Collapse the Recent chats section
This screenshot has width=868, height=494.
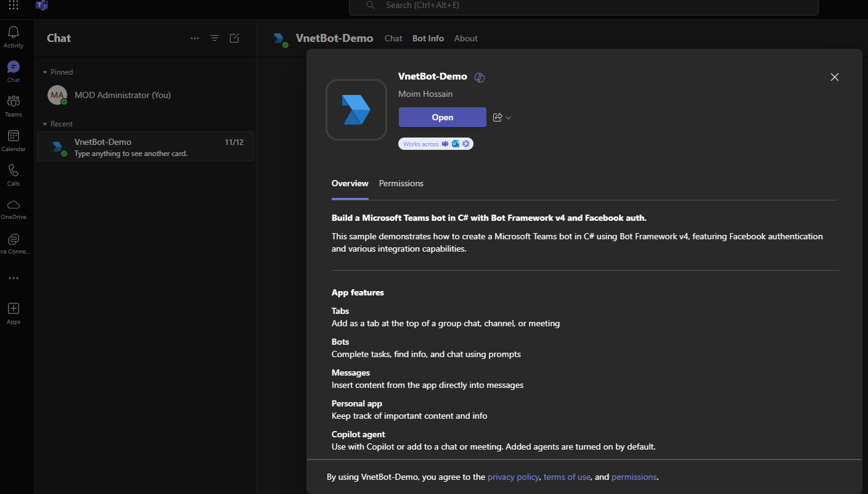coord(44,123)
